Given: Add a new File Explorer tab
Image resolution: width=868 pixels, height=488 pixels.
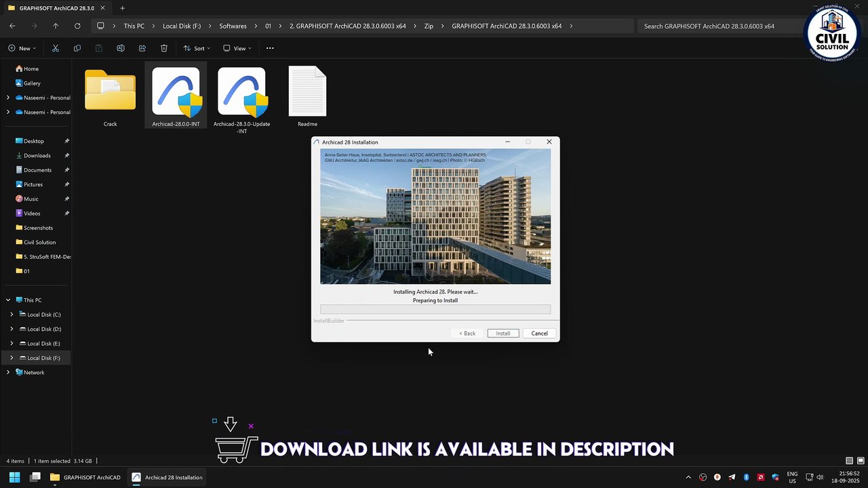Looking at the screenshot, I should coord(123,8).
